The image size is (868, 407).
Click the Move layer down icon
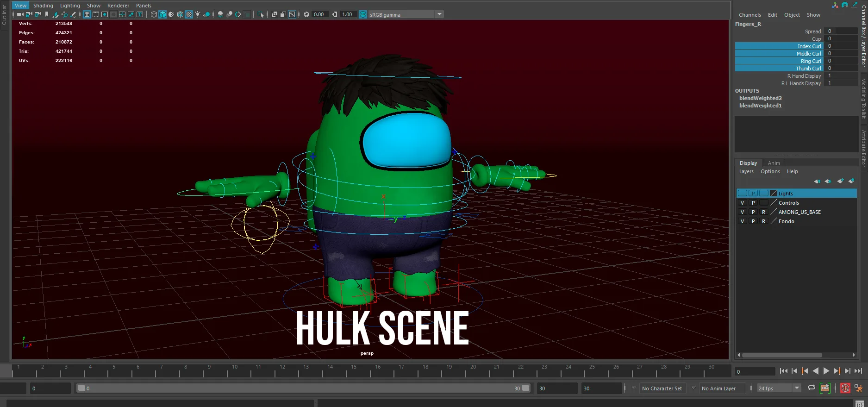tap(828, 181)
